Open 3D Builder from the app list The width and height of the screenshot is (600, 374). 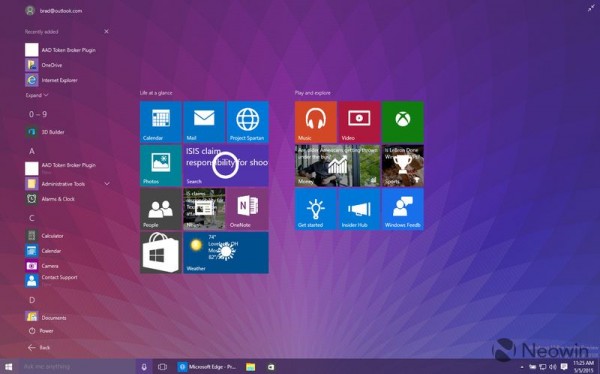coord(45,132)
